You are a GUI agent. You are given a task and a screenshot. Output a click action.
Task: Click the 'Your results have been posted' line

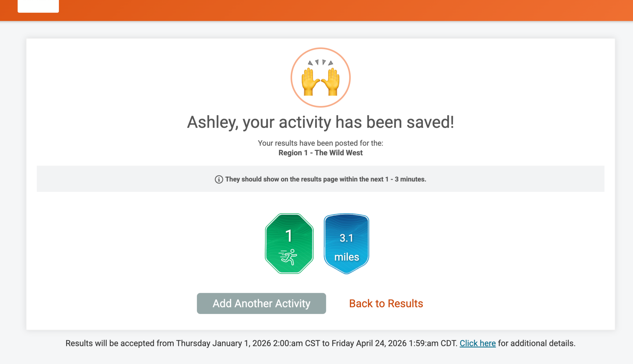tap(320, 143)
